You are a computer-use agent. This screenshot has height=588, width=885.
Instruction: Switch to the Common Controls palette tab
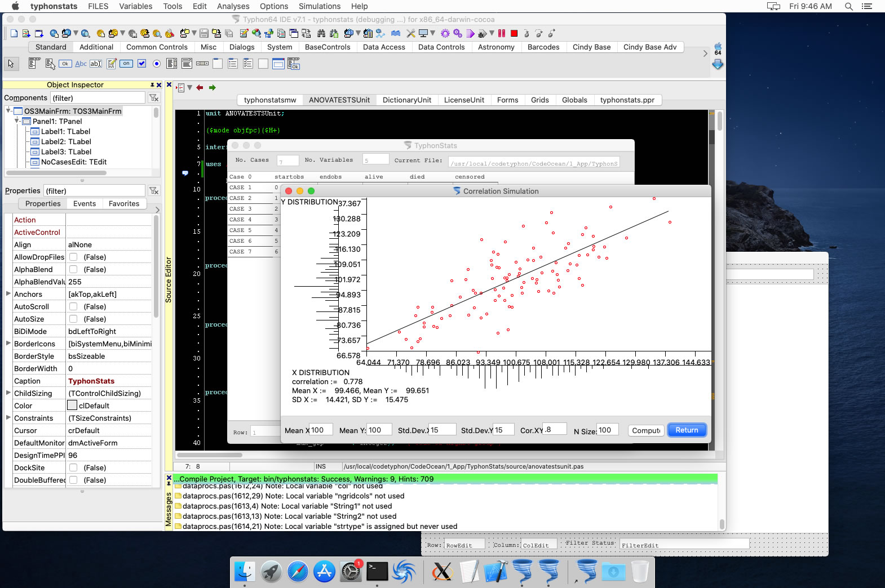pyautogui.click(x=157, y=47)
